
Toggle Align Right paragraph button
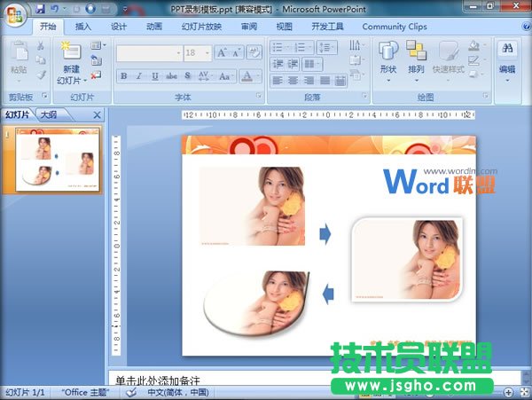tap(309, 81)
